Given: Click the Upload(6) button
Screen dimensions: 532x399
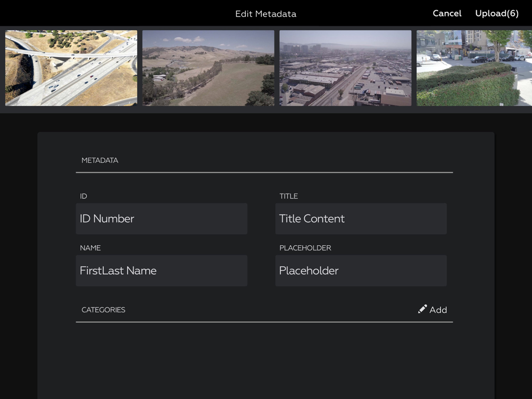Looking at the screenshot, I should [x=497, y=14].
